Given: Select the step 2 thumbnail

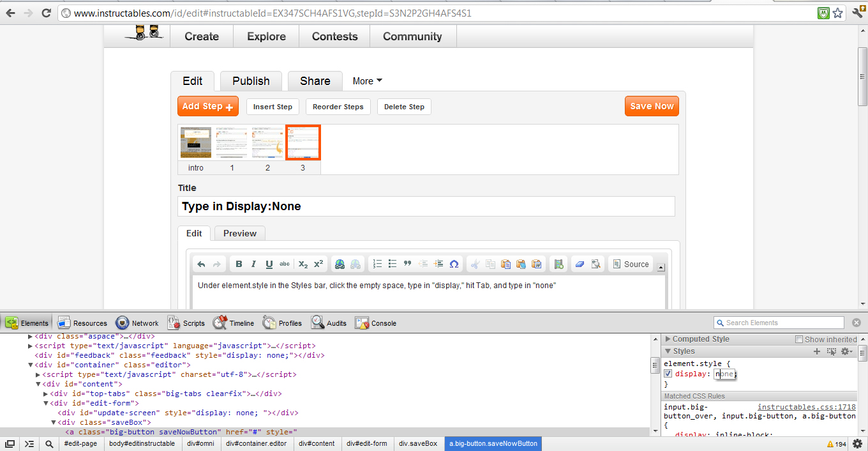Looking at the screenshot, I should point(267,142).
